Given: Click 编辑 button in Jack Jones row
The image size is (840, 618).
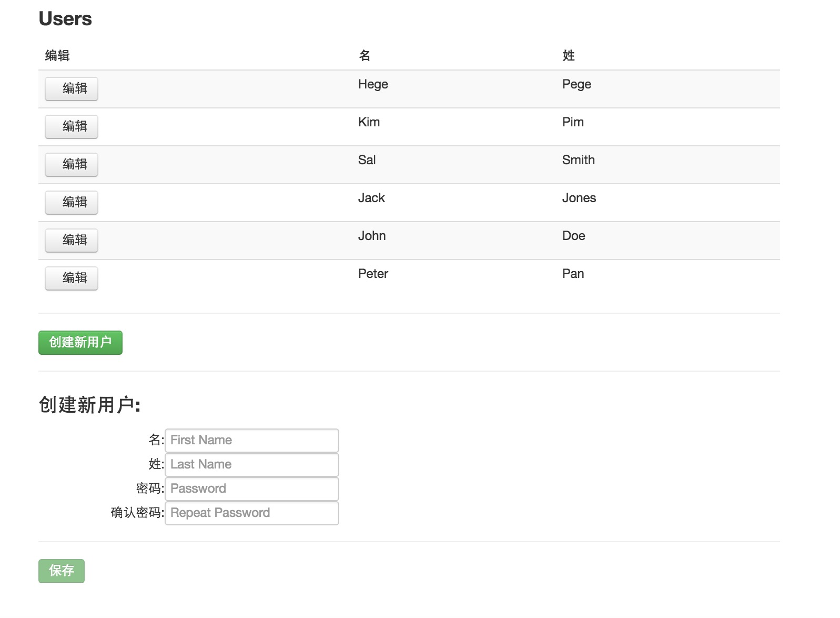Looking at the screenshot, I should tap(72, 202).
